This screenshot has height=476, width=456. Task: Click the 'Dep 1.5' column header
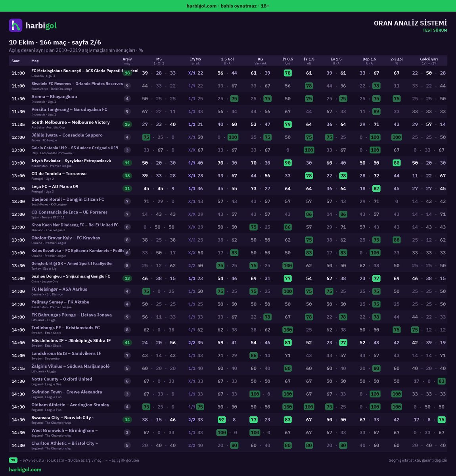tap(369, 59)
